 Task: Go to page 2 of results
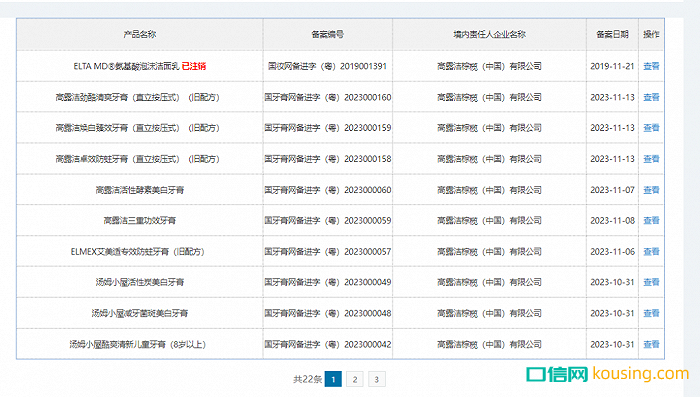point(354,379)
